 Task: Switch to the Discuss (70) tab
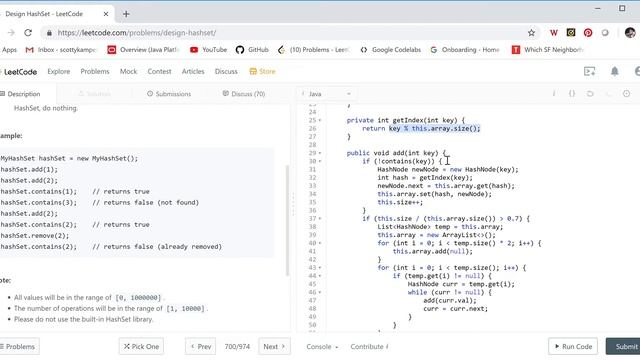[244, 94]
